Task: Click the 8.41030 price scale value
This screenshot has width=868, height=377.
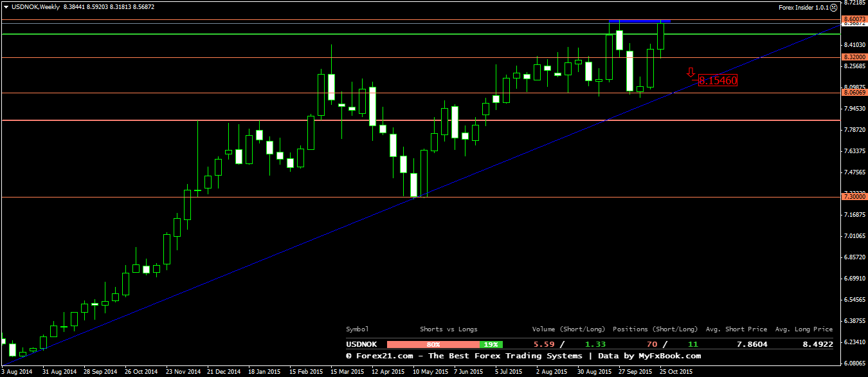Action: pyautogui.click(x=854, y=45)
